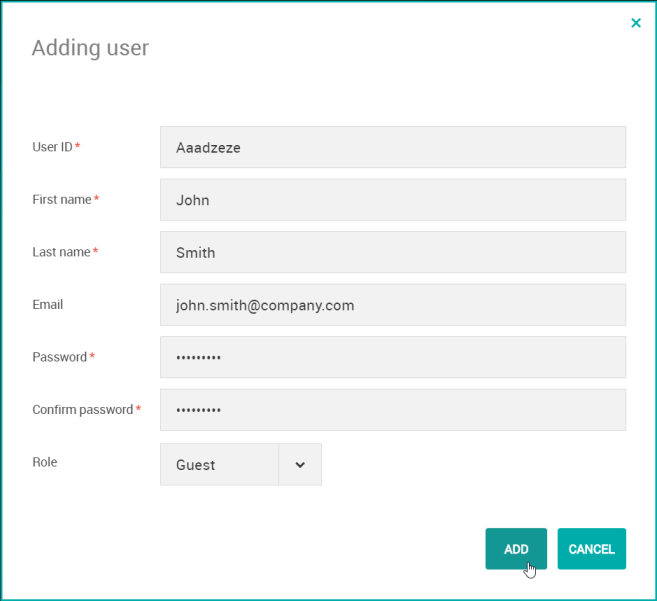The width and height of the screenshot is (657, 601).
Task: Click the Password label text
Action: [x=59, y=357]
